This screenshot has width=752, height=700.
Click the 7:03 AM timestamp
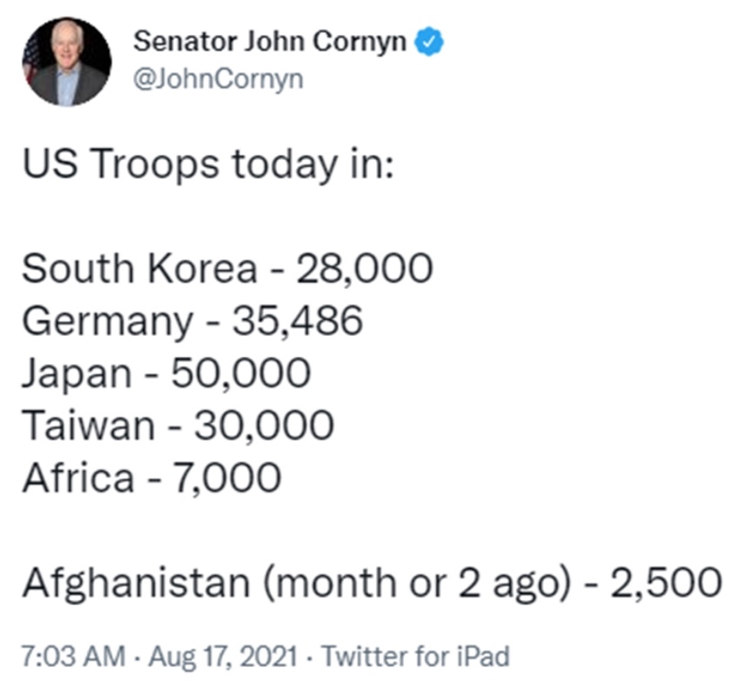pyautogui.click(x=73, y=656)
